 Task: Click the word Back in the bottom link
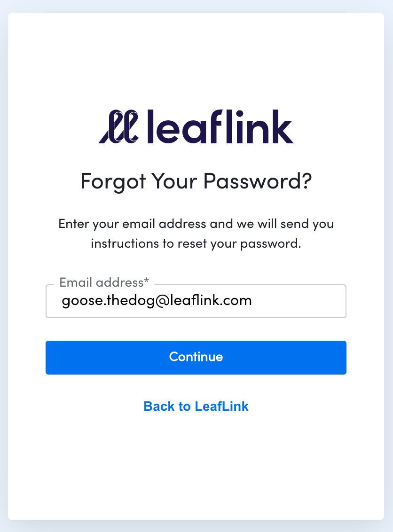point(158,406)
